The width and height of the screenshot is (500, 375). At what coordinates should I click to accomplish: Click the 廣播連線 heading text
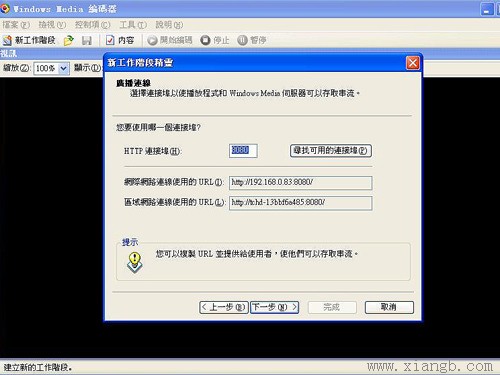pyautogui.click(x=134, y=83)
